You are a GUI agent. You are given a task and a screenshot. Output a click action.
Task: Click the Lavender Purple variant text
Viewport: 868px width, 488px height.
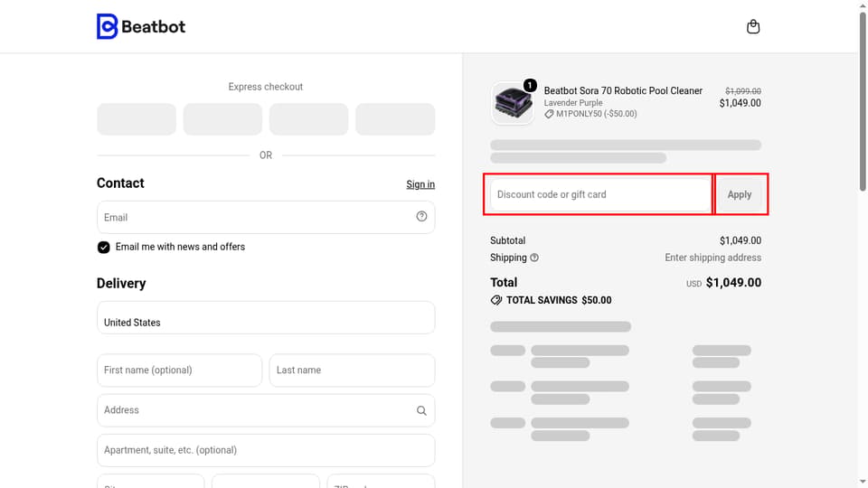[x=573, y=103]
